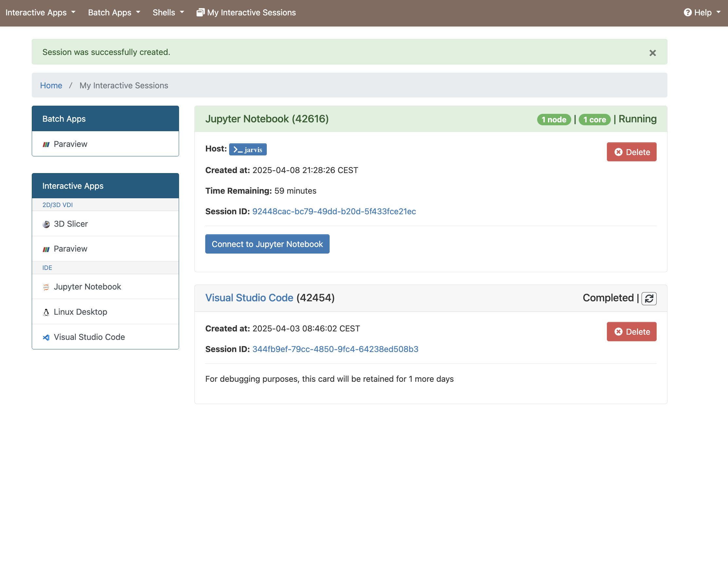728x564 pixels.
Task: Expand the Shells dropdown menu
Action: 168,13
